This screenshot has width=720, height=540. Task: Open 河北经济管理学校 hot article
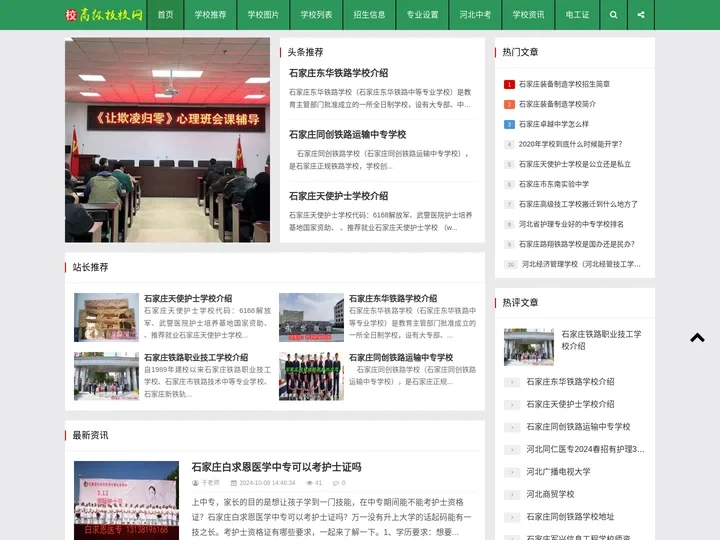[x=581, y=264]
